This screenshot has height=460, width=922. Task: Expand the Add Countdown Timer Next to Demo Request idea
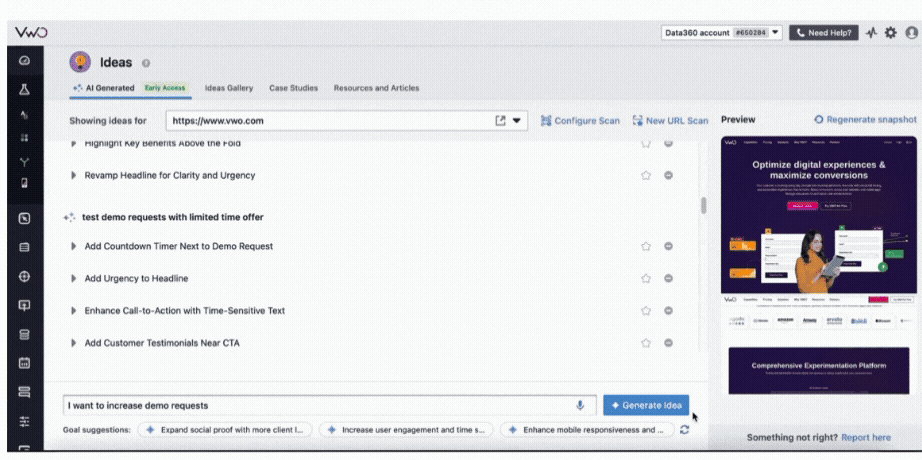coord(74,246)
